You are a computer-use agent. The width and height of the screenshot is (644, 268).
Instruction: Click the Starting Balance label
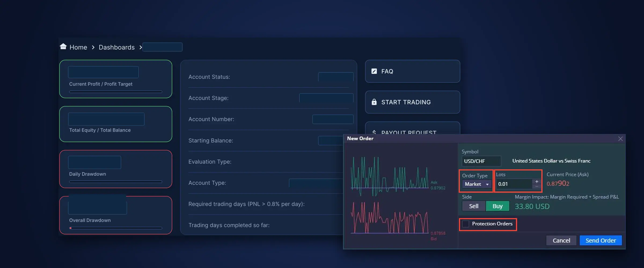pyautogui.click(x=211, y=140)
